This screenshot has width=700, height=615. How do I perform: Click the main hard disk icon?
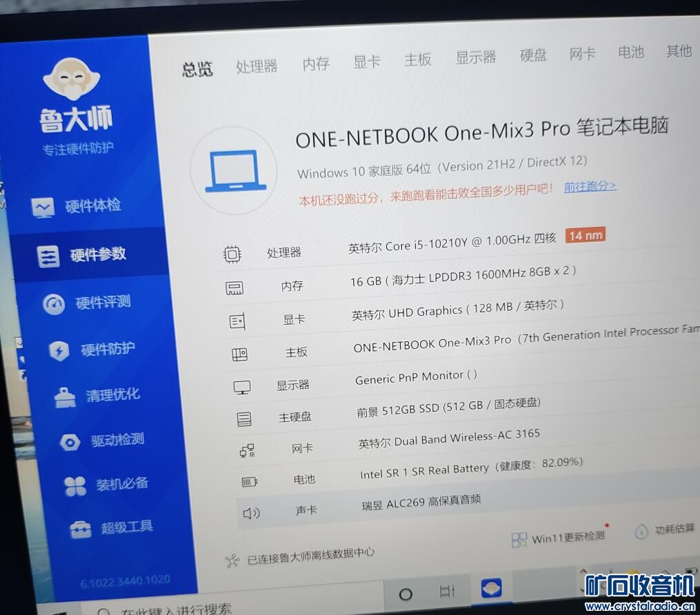pyautogui.click(x=243, y=419)
